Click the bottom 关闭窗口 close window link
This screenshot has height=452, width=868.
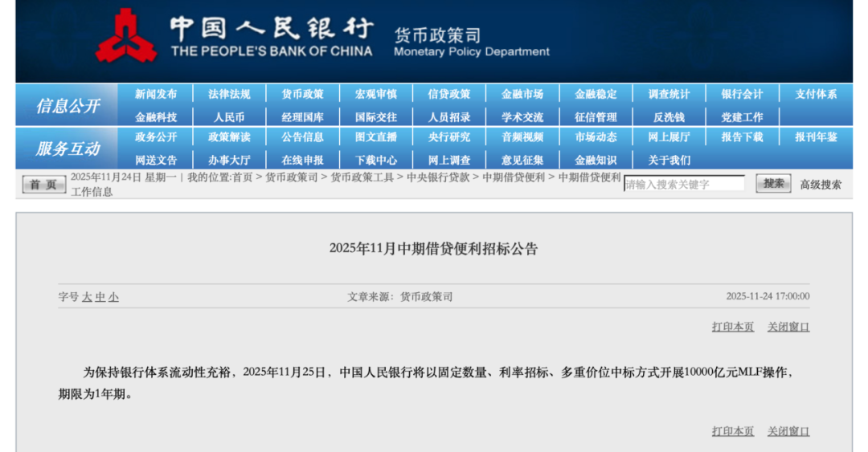coord(788,431)
